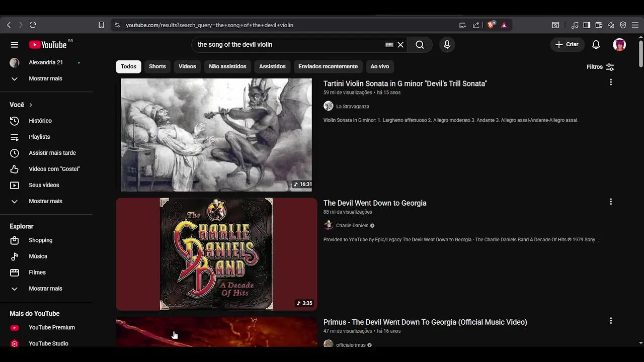Click the browser forward arrow
Image resolution: width=644 pixels, height=362 pixels.
pyautogui.click(x=21, y=25)
